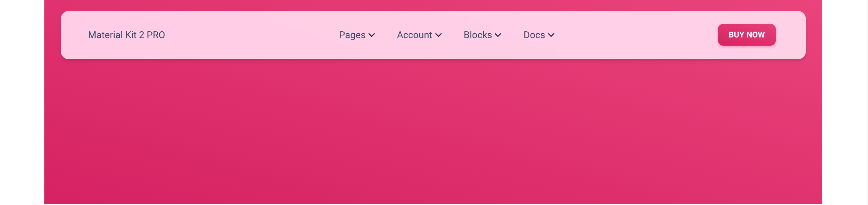The width and height of the screenshot is (868, 205).
Task: Click the PRO text in the brand name
Action: pos(156,35)
